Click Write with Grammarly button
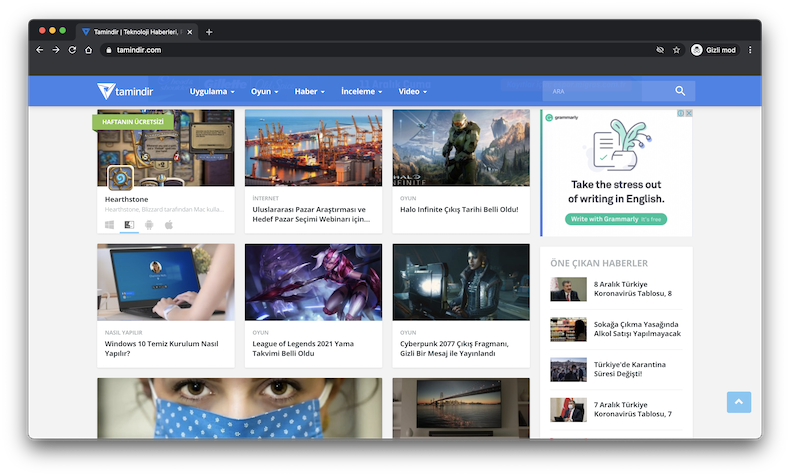This screenshot has width=790, height=476. click(x=616, y=219)
